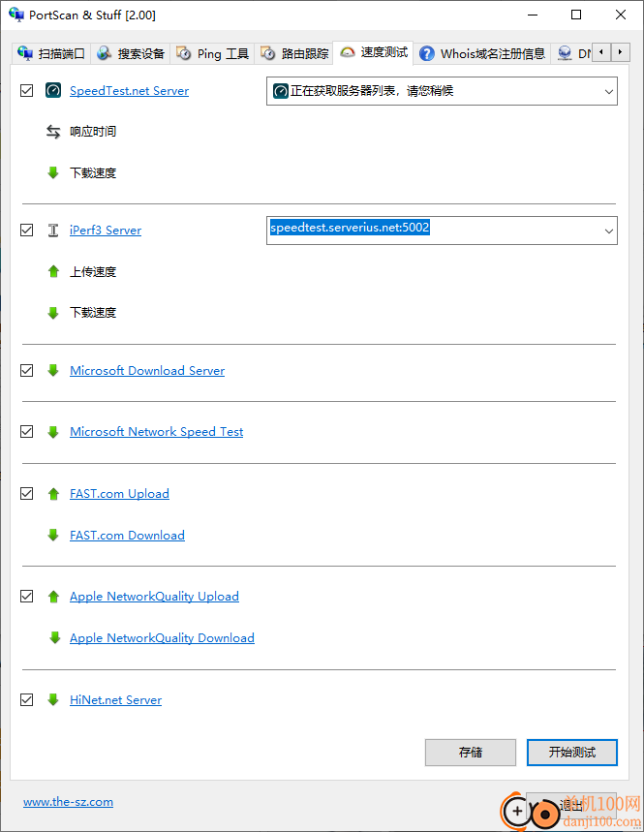644x832 pixels.
Task: Click the SpeedTest.net gauge icon
Action: pyautogui.click(x=53, y=91)
